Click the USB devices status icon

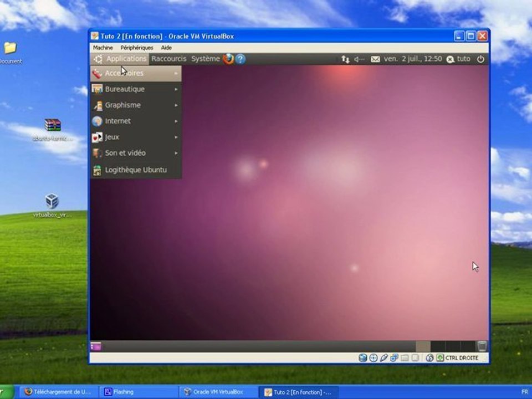pyautogui.click(x=383, y=357)
